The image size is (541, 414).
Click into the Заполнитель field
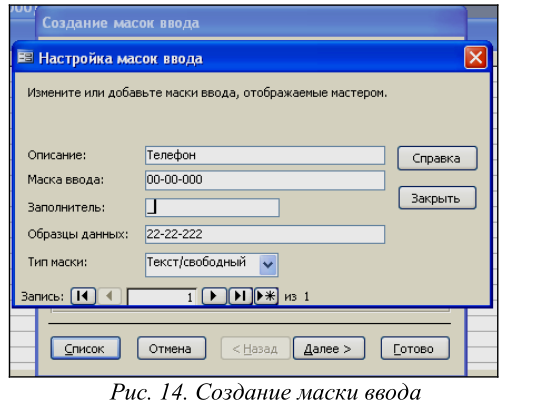(212, 208)
